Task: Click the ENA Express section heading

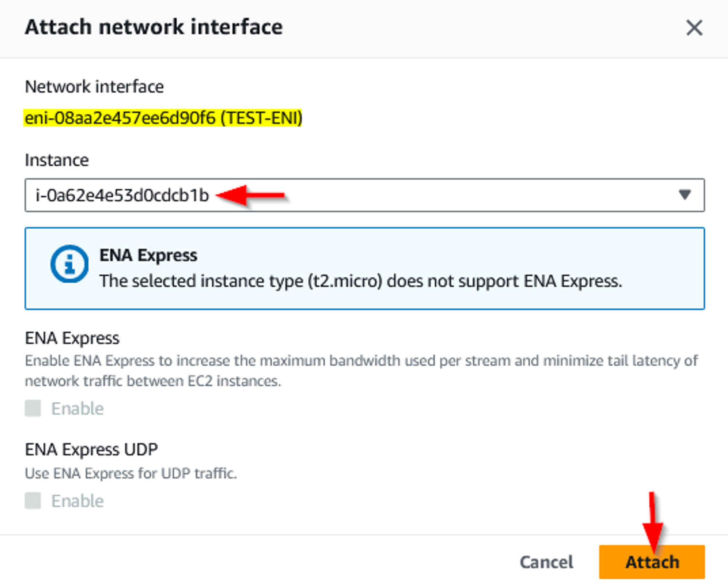Action: 72,338
